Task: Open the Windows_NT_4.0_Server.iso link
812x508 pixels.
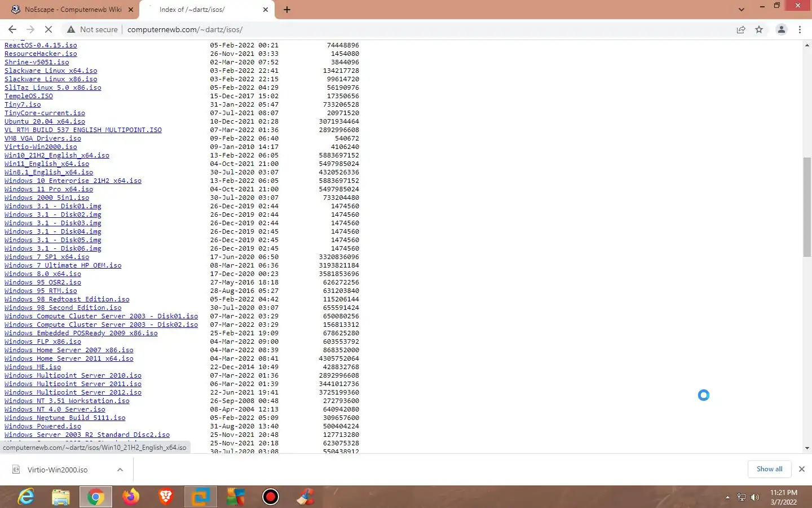Action: pyautogui.click(x=55, y=409)
